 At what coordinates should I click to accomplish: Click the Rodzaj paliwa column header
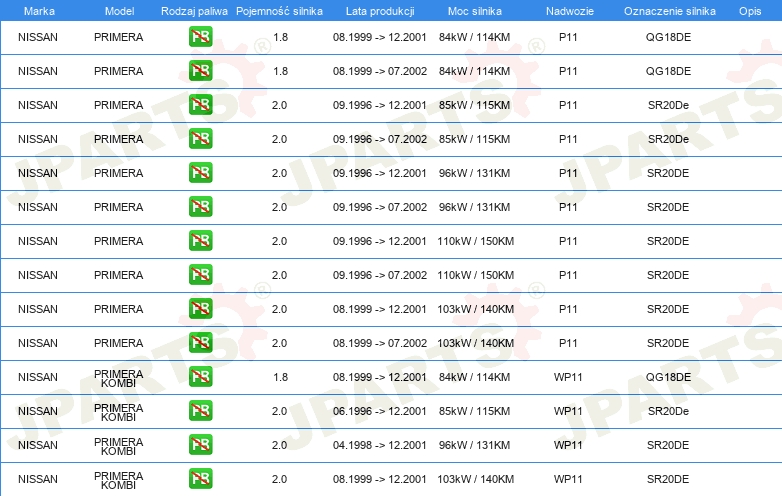(x=195, y=10)
